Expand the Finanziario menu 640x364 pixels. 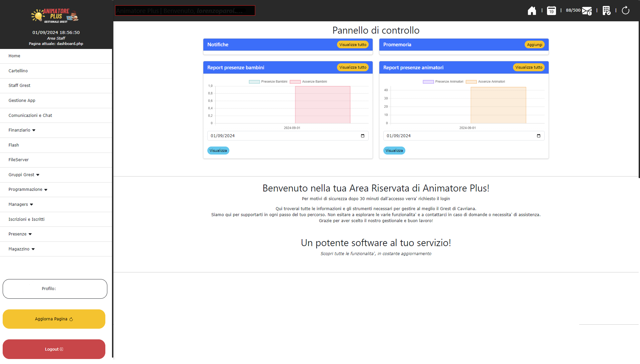click(x=22, y=130)
